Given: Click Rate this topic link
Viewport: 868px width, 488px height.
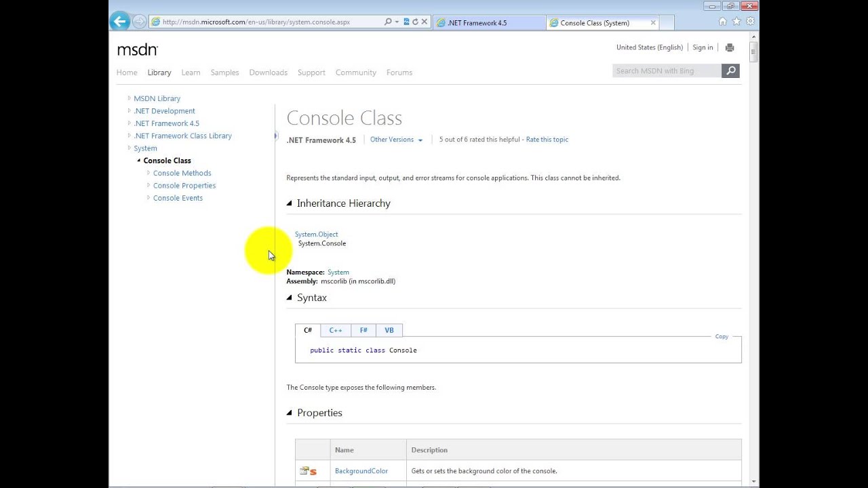Looking at the screenshot, I should point(547,140).
